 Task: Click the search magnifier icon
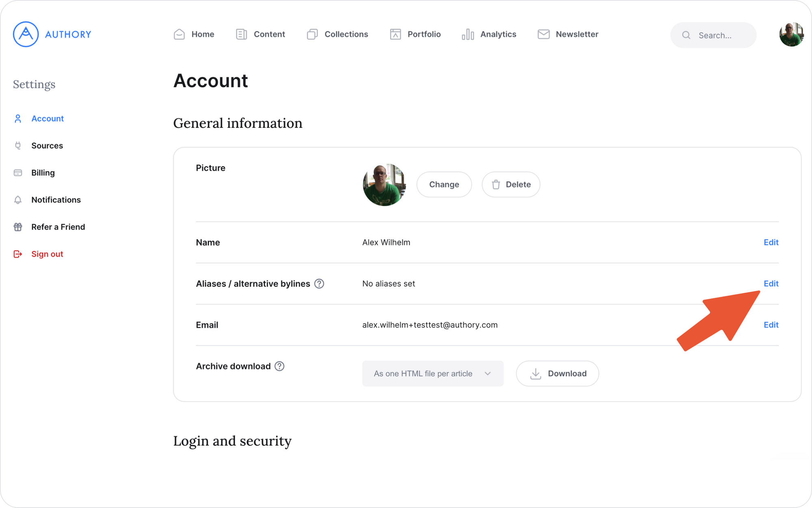[686, 35]
